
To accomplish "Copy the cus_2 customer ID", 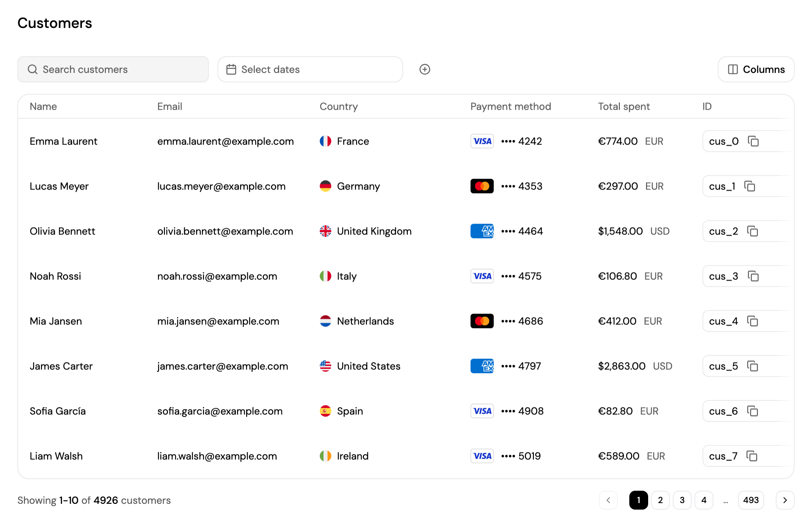I will (x=753, y=231).
